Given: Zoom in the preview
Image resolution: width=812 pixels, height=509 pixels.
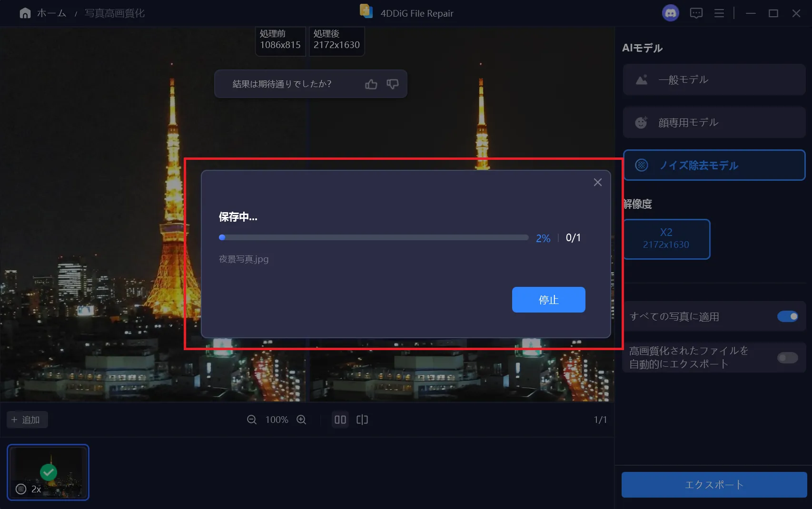Looking at the screenshot, I should tap(301, 420).
